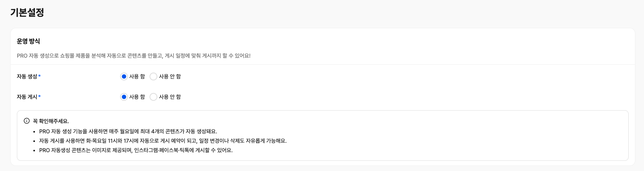Click the 기본설정 page heading

(27, 13)
